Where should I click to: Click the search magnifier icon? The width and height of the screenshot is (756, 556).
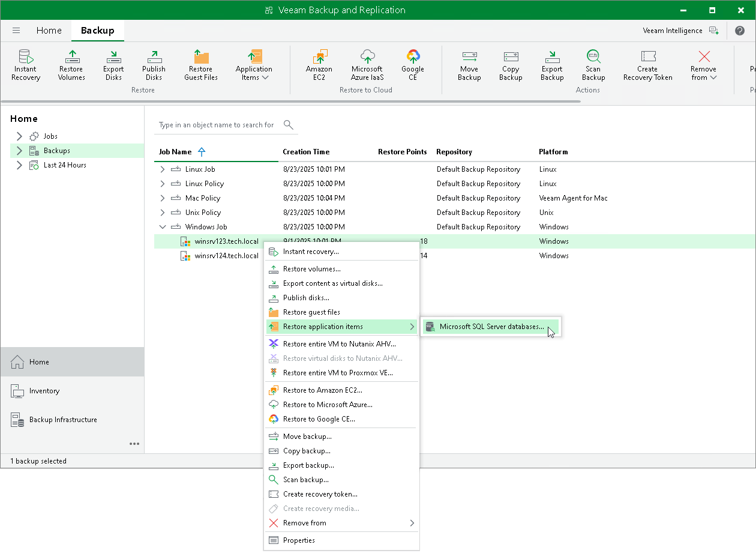pos(289,125)
